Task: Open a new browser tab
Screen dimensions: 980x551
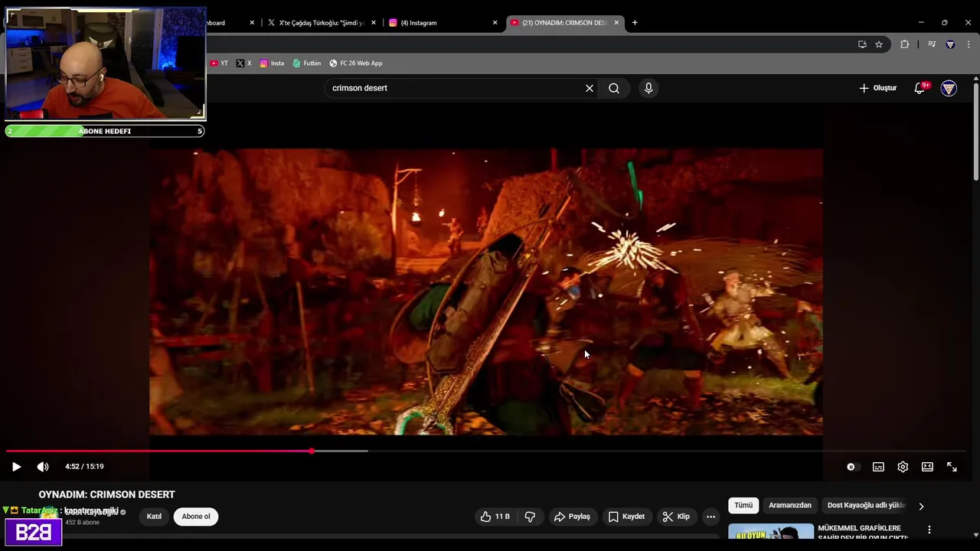Action: (x=635, y=23)
